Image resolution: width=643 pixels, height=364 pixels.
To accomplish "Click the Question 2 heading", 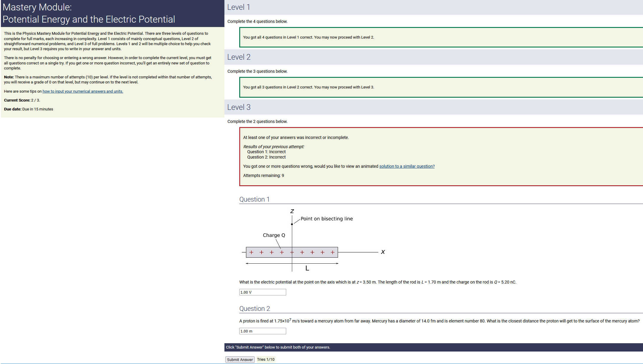I will click(254, 308).
